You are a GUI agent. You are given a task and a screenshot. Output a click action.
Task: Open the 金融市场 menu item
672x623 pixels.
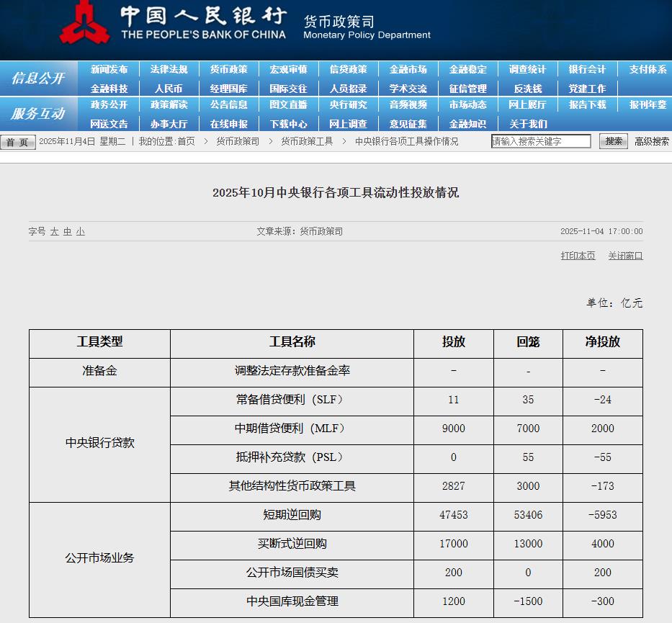tap(407, 70)
